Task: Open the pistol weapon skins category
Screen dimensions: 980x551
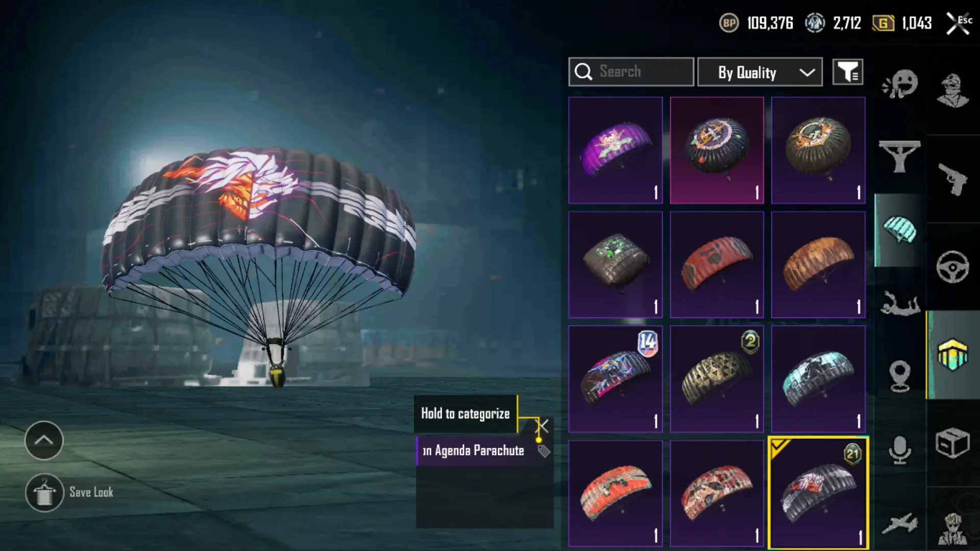Action: pos(952,179)
